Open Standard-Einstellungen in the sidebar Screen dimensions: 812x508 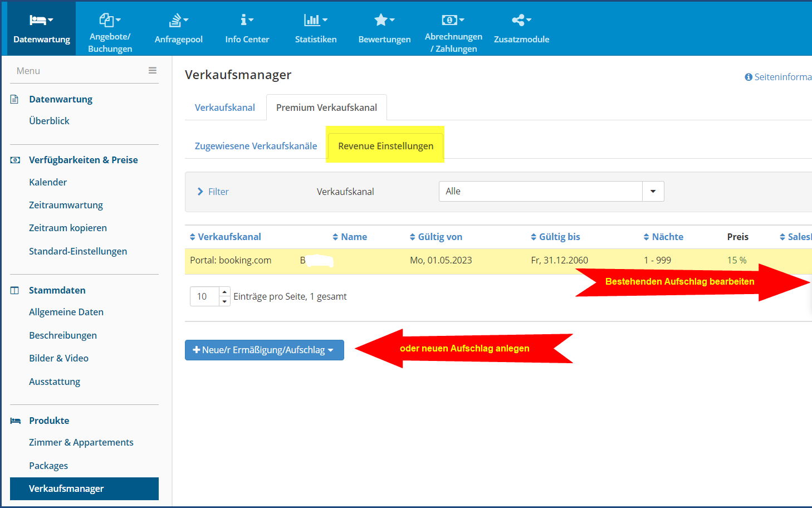(x=78, y=251)
